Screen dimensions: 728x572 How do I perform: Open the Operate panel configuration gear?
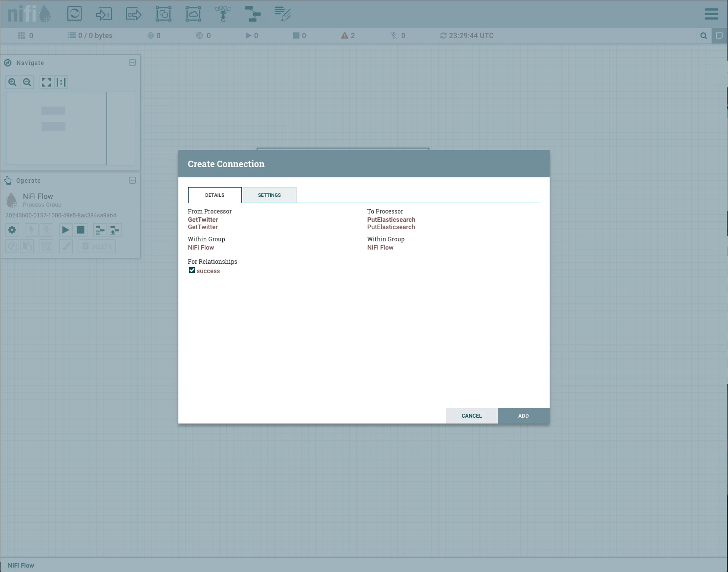12,230
